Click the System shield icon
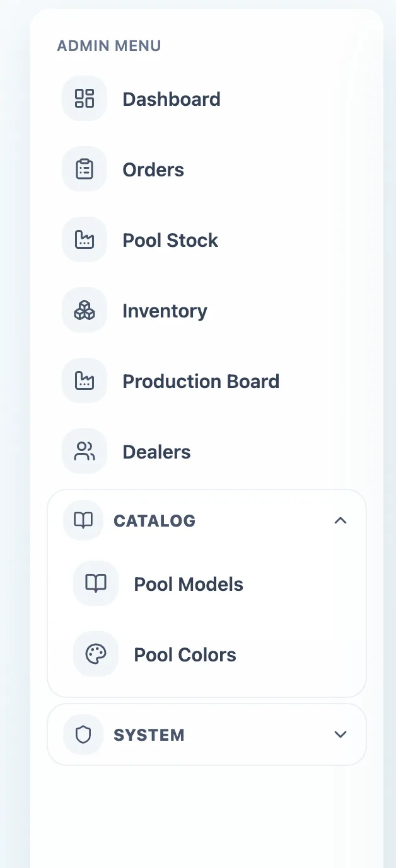Screen dimensions: 396x868 pyautogui.click(x=83, y=734)
